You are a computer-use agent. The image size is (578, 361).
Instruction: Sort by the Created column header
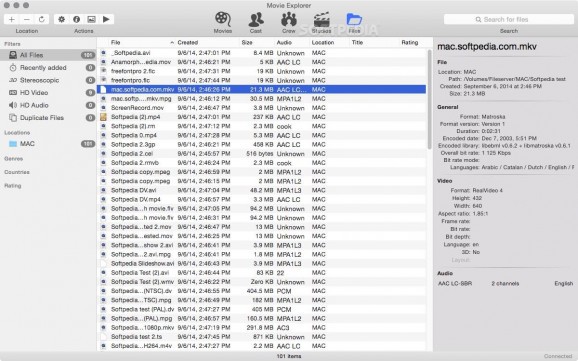point(207,42)
